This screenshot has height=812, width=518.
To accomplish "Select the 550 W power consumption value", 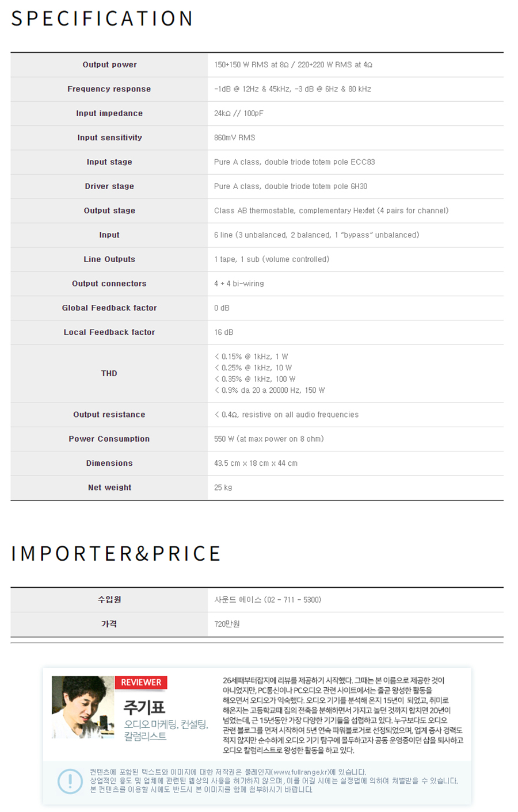I will pyautogui.click(x=269, y=439).
